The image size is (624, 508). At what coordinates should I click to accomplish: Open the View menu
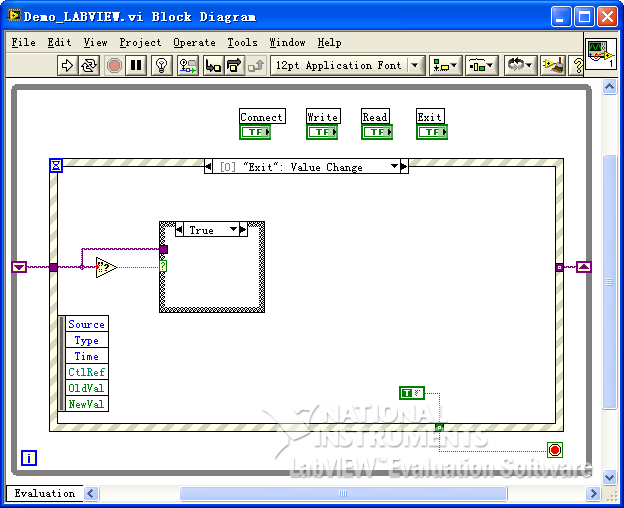coord(96,43)
